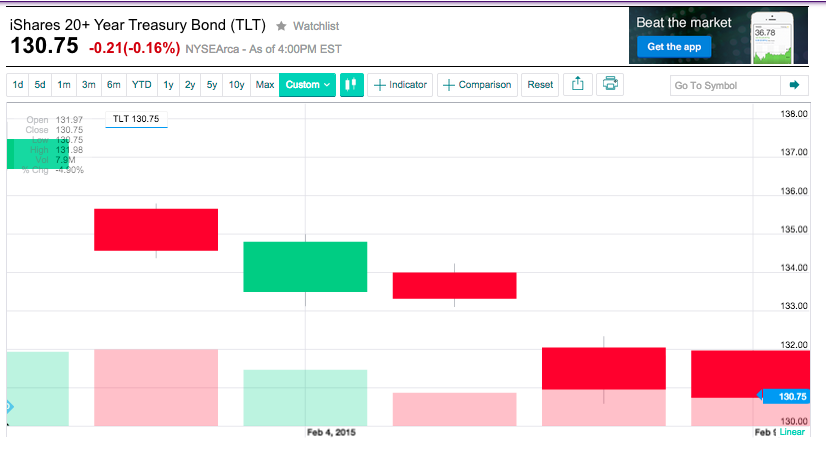
Task: Click the Go To Symbol field
Action: [725, 85]
